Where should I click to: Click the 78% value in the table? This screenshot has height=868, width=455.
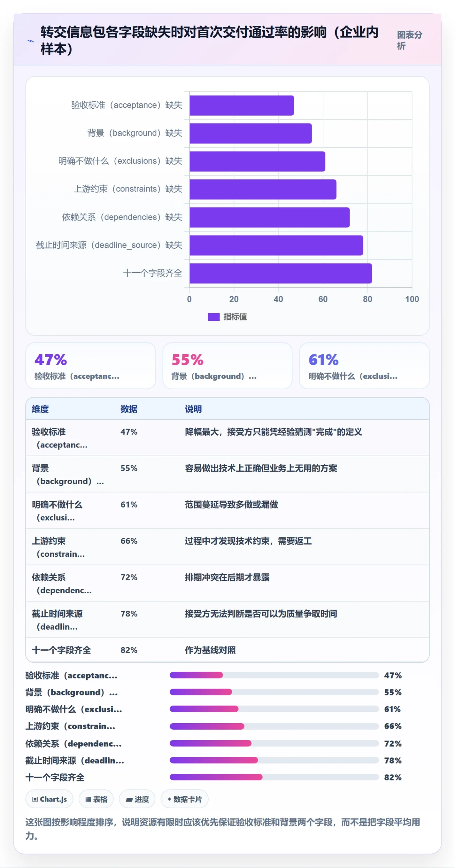[129, 613]
